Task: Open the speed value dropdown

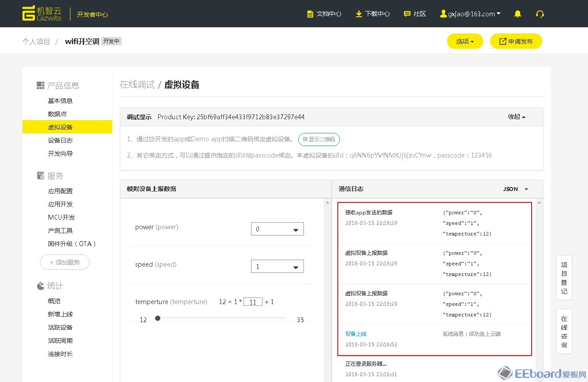Action: click(x=277, y=266)
